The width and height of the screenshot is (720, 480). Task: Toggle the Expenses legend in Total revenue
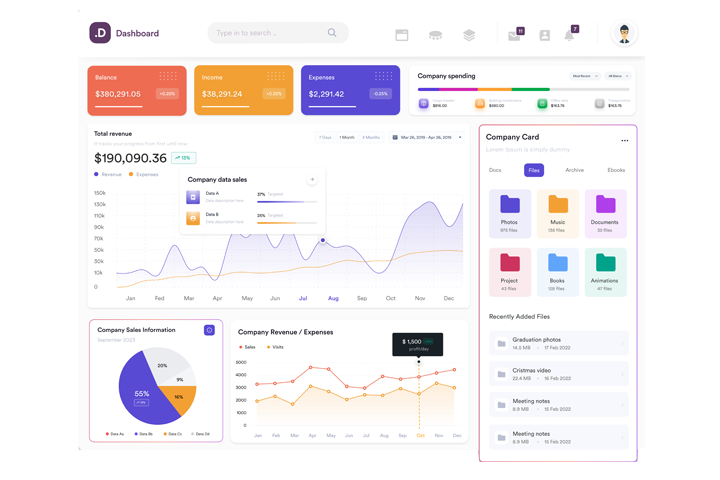click(x=144, y=174)
